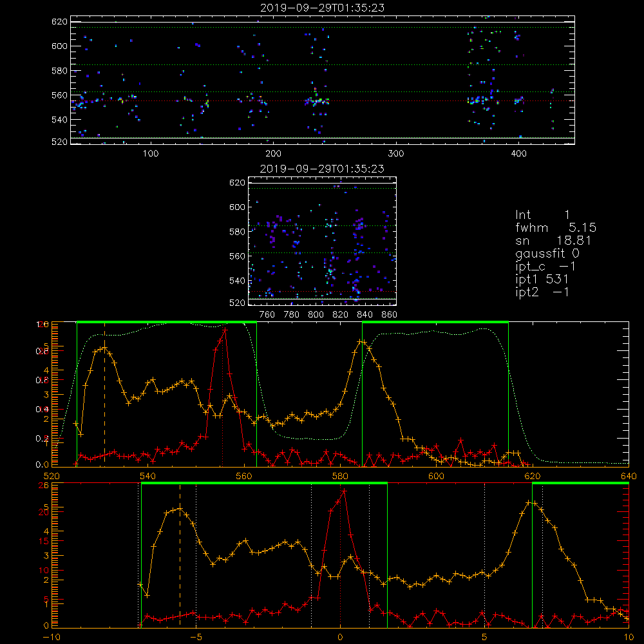Screen dimensions: 644x644
Task: Click x-axis label '820' on middle plot
Action: coord(340,315)
